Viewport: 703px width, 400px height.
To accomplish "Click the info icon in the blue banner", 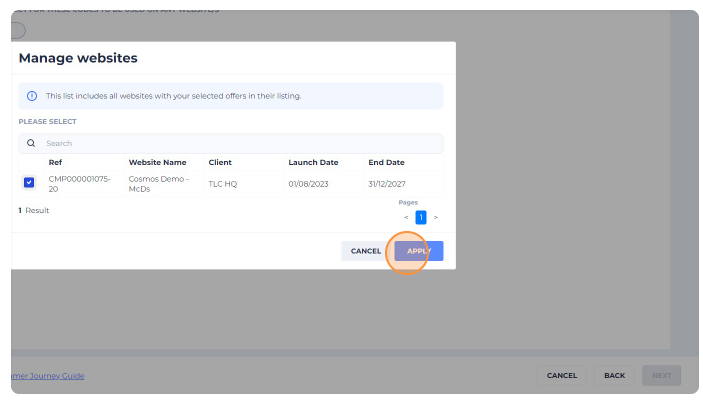I will tap(32, 96).
